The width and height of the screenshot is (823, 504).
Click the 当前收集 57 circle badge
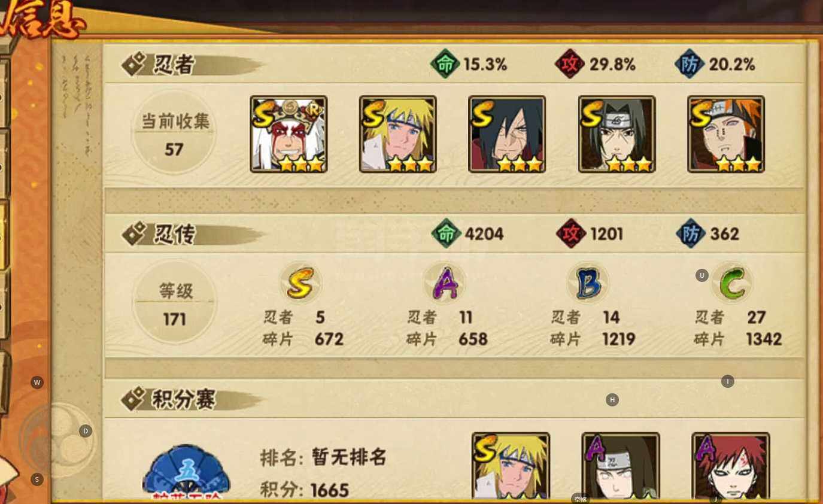[174, 133]
